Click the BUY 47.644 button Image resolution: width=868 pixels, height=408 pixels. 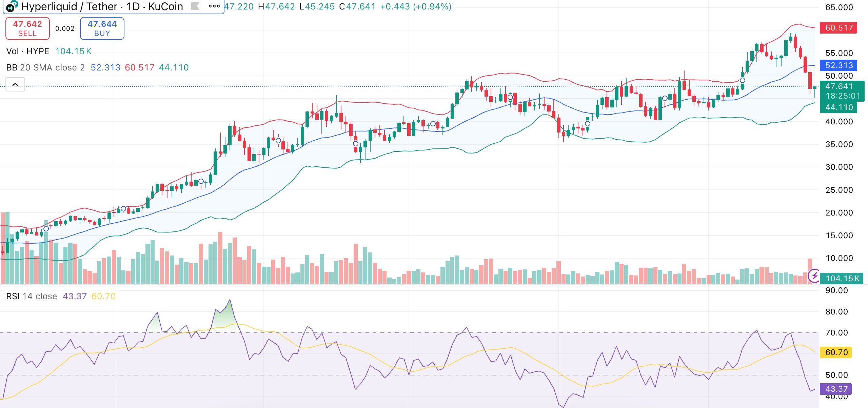click(102, 28)
